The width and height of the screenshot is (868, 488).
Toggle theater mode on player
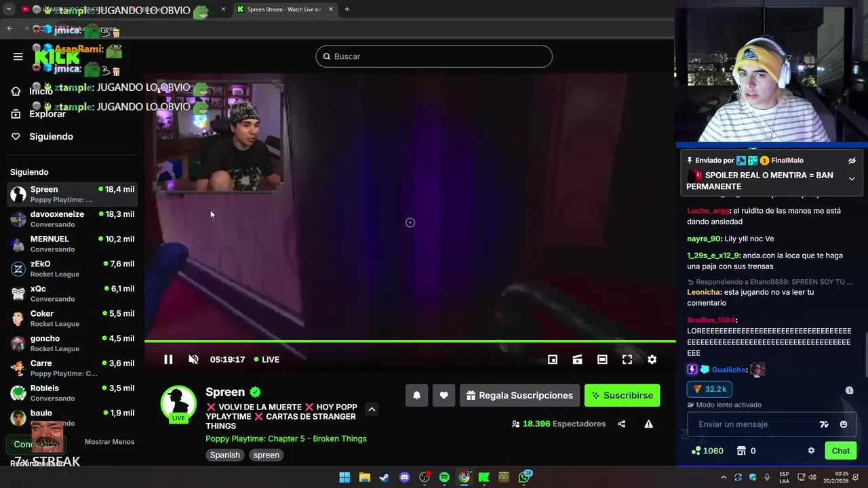[x=602, y=359]
